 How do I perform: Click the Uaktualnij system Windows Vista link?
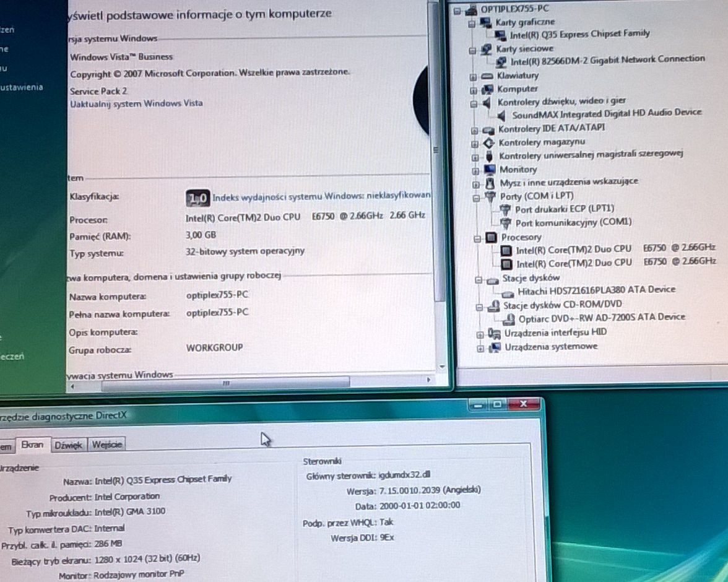(136, 104)
